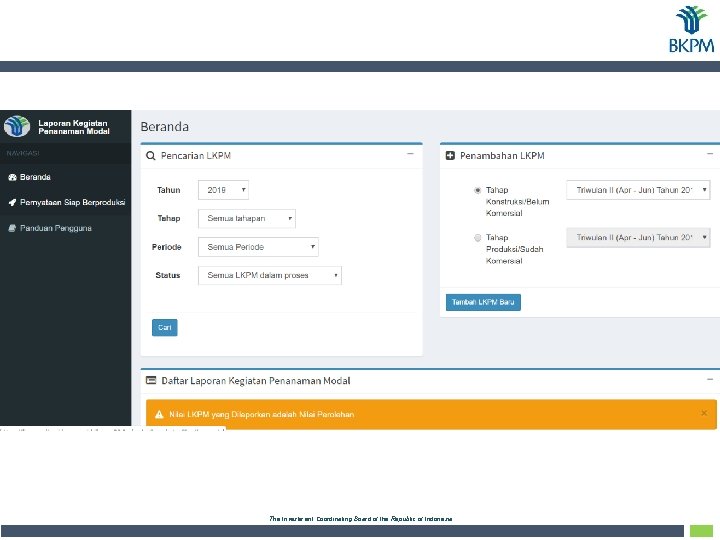The width and height of the screenshot is (720, 540).
Task: Collapse the Pencarian LKPM panel
Action: coord(410,154)
